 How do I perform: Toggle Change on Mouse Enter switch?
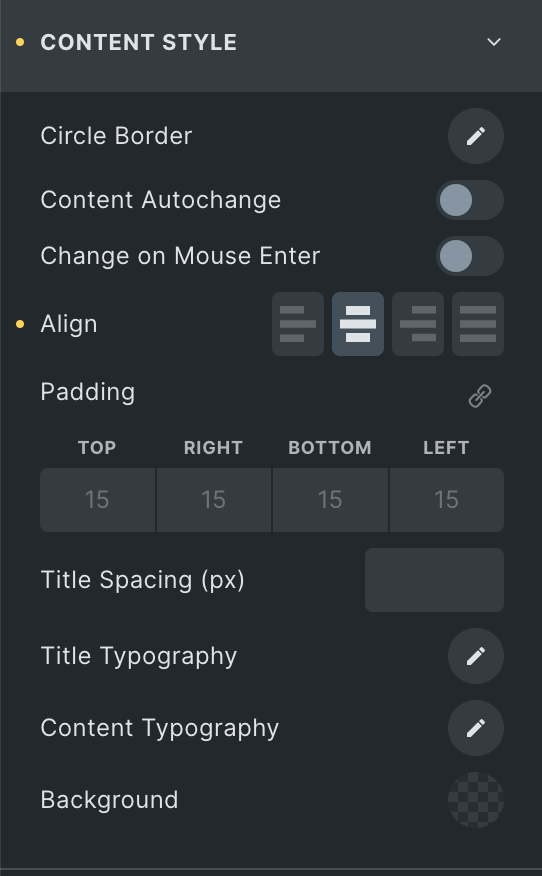click(470, 256)
